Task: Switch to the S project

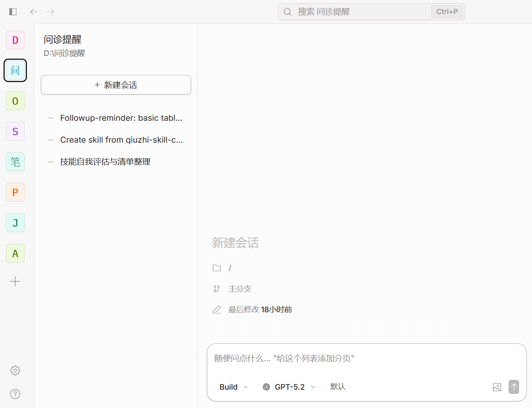Action: (15, 131)
